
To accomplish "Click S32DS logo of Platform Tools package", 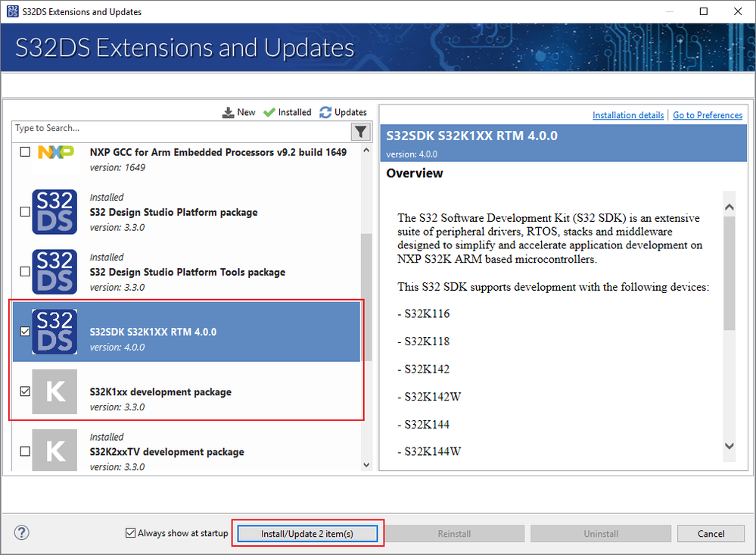I will pos(54,272).
